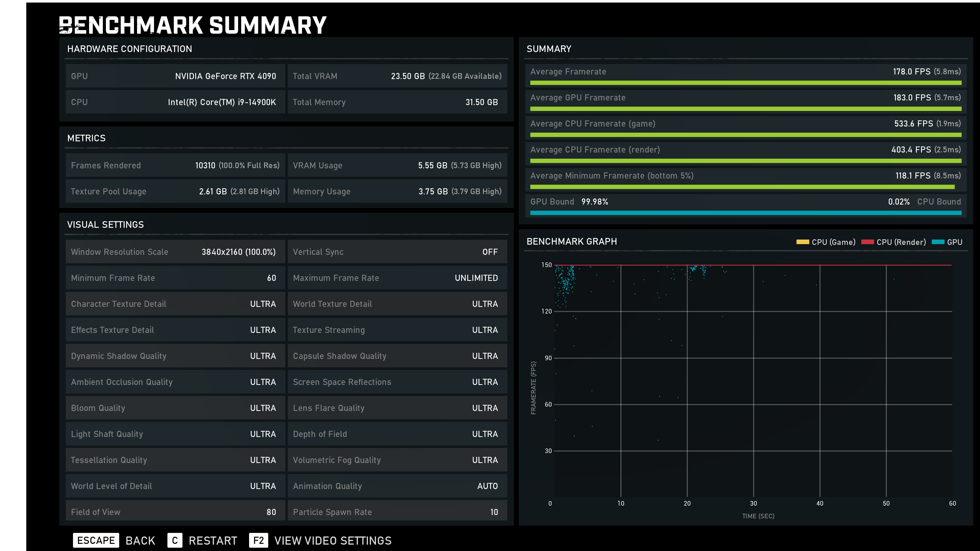Select the Ambient Occlusion Quality row
Viewport: 980px width, 551px height.
(x=175, y=382)
